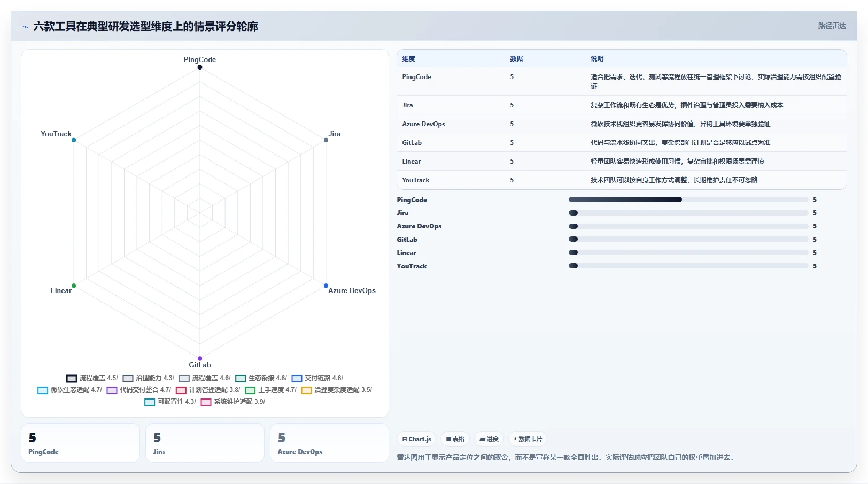The height and width of the screenshot is (484, 868).
Task: Toggle the 系统维护适配 3.9 legend entry
Action: click(x=233, y=402)
